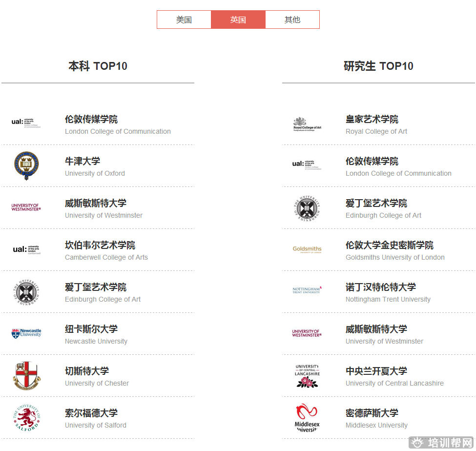Image resolution: width=476 pixels, height=451 pixels.
Task: Open the 索尔福德大学 entry
Action: 91,413
